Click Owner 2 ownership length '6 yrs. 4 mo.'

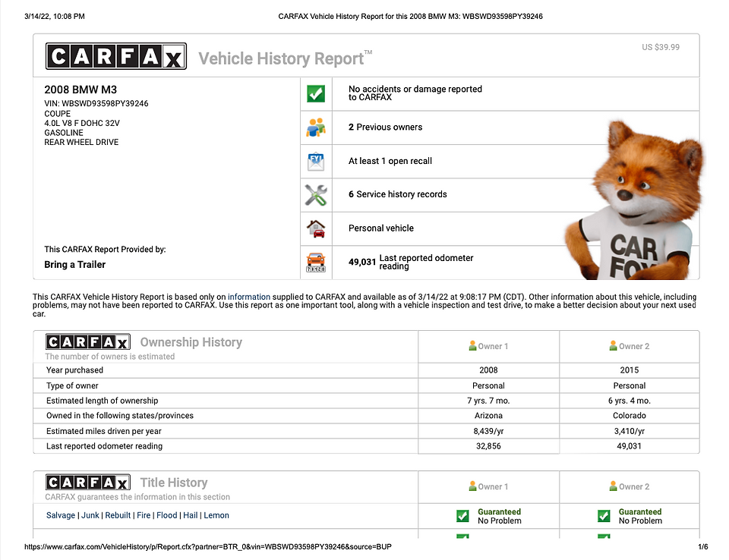[x=629, y=401]
